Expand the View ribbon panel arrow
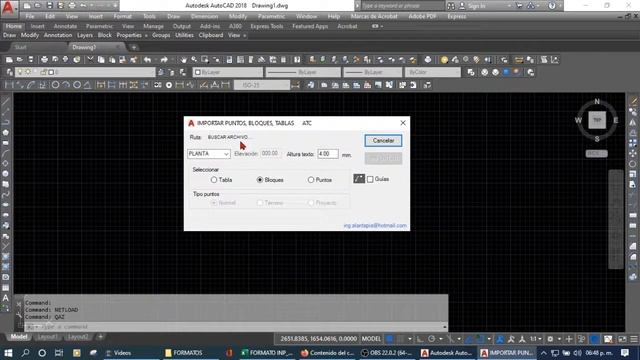The image size is (640, 360). coord(244,36)
